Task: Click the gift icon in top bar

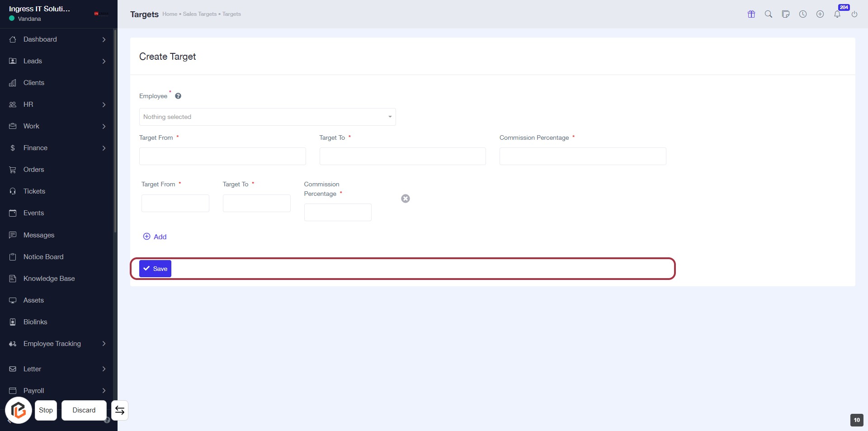Action: pyautogui.click(x=751, y=14)
